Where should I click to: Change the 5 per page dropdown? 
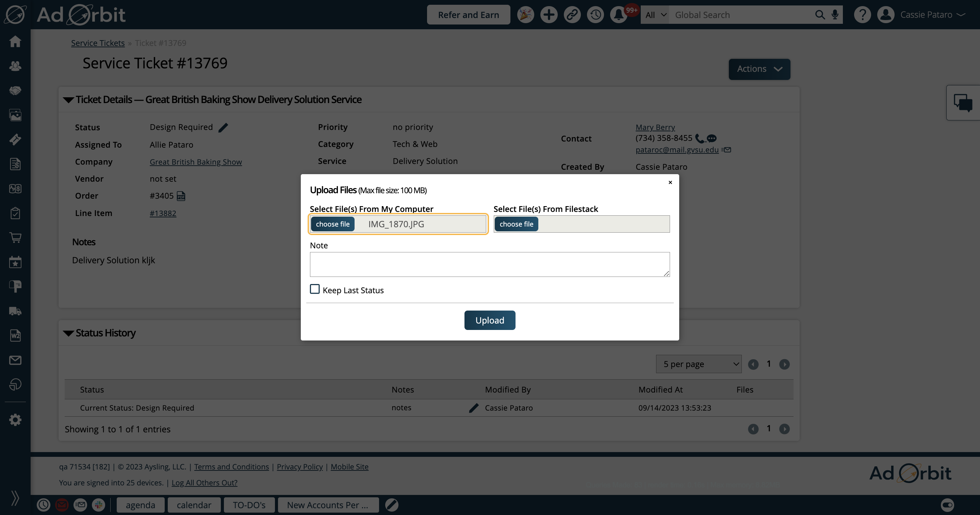[699, 364]
